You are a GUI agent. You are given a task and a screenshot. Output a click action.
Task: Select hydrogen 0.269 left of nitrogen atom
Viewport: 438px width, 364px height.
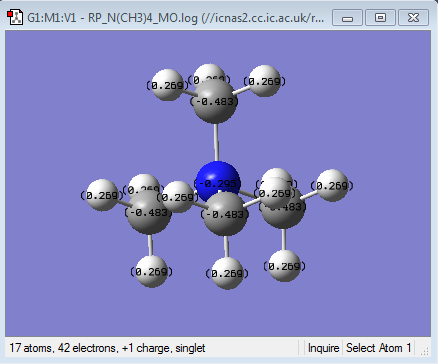(177, 197)
